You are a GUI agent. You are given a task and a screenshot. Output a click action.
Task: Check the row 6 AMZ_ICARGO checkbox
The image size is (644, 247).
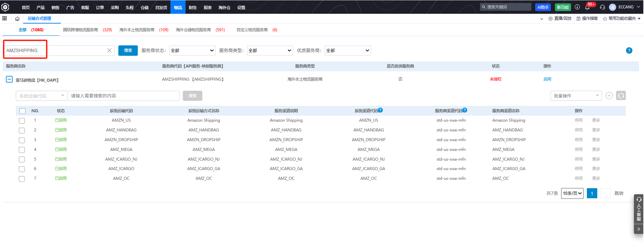[x=22, y=169]
